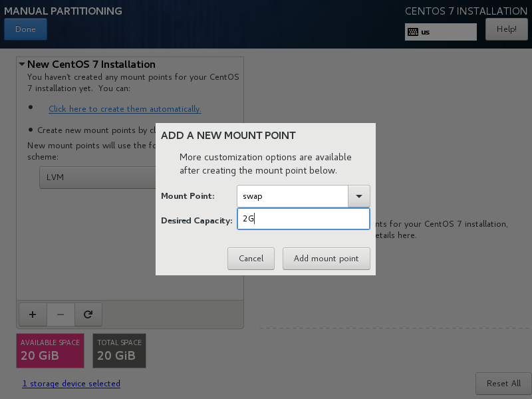532x399 pixels.
Task: Cancel the new mount point dialog
Action: 251,259
